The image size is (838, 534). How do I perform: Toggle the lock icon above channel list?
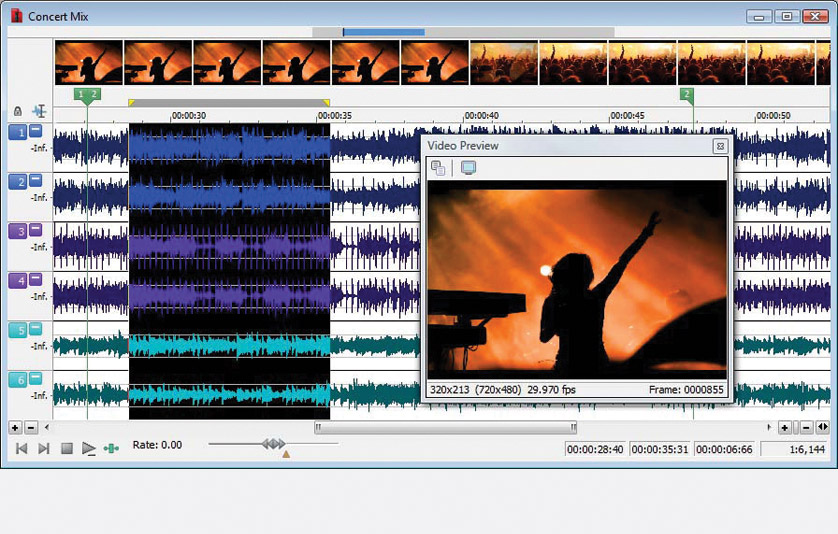pos(18,111)
